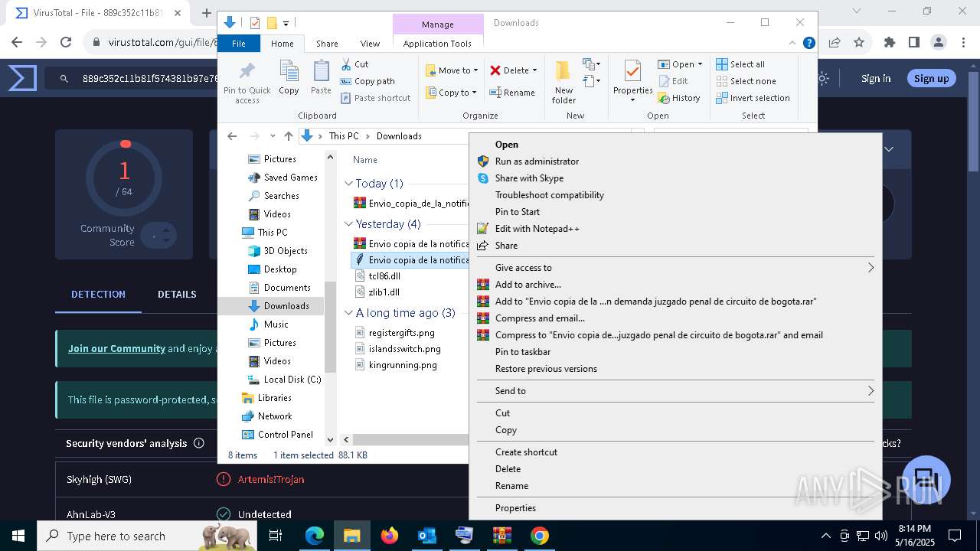Click This PC in address breadcrumb
980x551 pixels.
tap(344, 136)
